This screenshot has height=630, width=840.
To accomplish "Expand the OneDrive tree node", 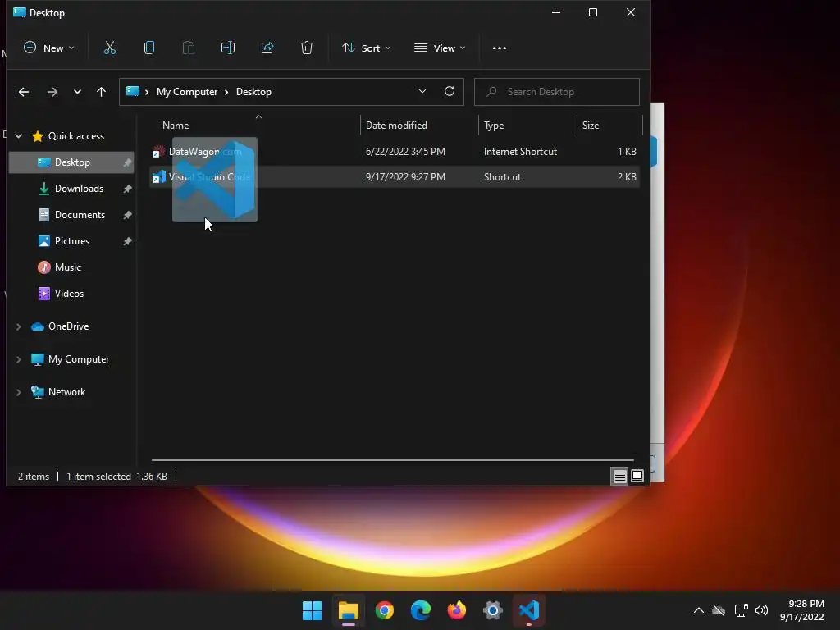I will tap(19, 326).
